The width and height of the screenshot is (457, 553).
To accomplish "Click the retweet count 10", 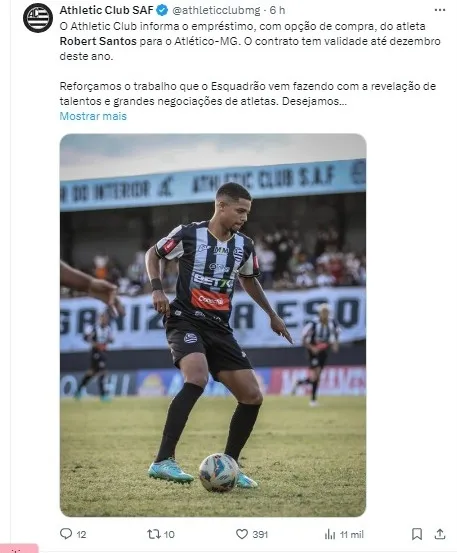I will click(169, 535).
